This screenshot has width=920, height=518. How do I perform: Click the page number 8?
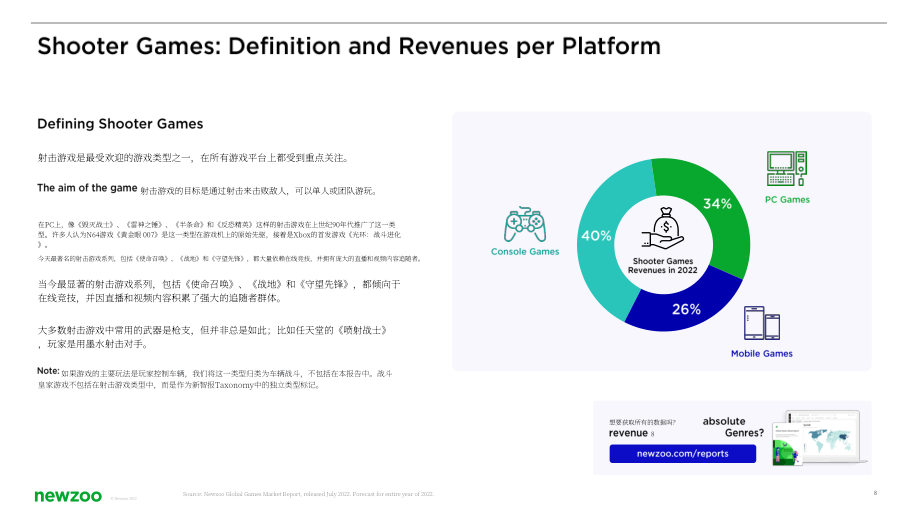875,493
